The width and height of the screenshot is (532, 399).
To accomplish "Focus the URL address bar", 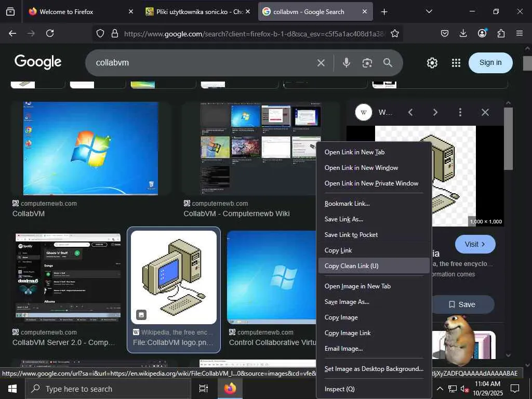I will pos(255,34).
